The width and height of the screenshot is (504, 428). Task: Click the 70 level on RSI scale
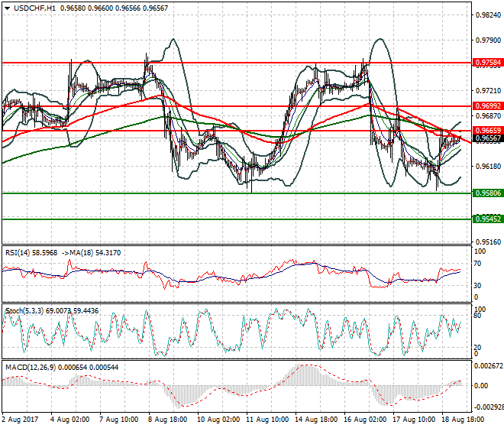pos(480,264)
